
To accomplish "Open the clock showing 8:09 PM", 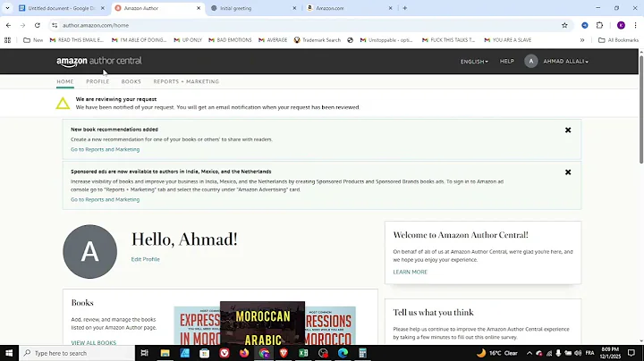I will (x=610, y=353).
